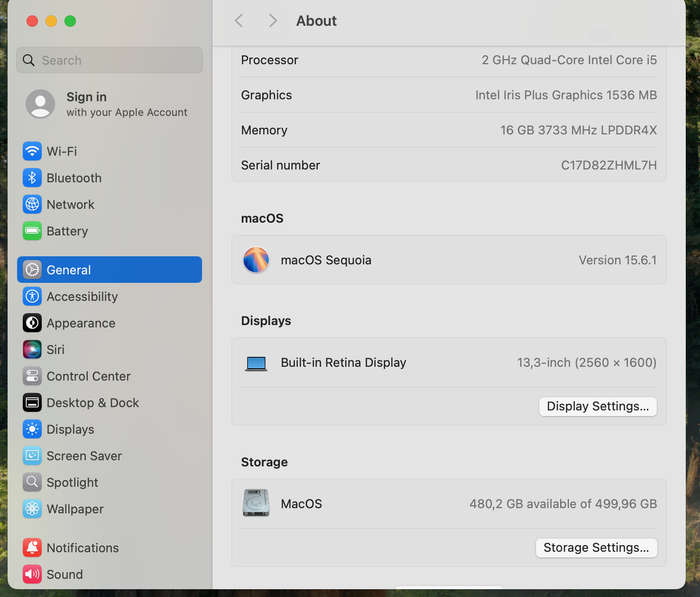Click the 480,2 GB available of 499,96 GB text
The image size is (700, 597).
(563, 504)
